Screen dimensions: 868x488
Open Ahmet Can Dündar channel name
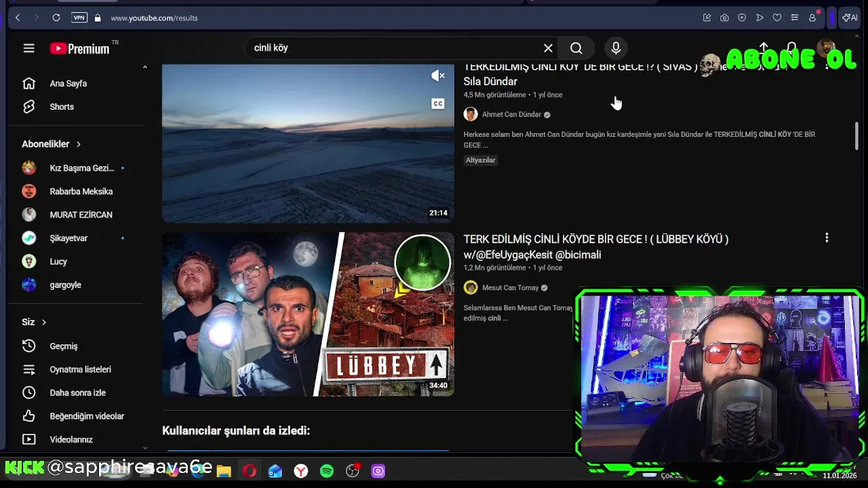pyautogui.click(x=511, y=115)
